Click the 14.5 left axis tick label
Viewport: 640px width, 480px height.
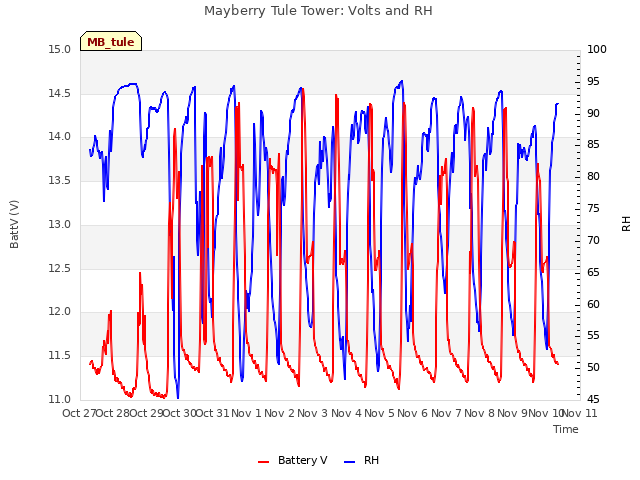60,93
